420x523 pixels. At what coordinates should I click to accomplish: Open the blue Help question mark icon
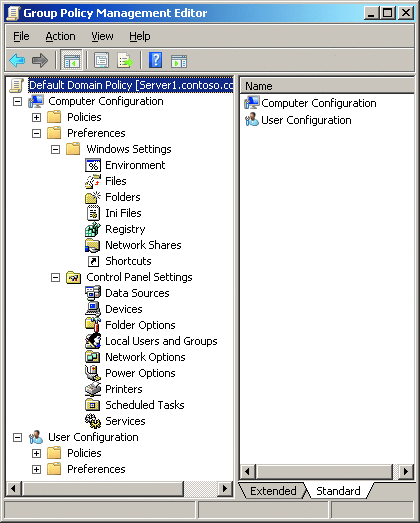[155, 60]
